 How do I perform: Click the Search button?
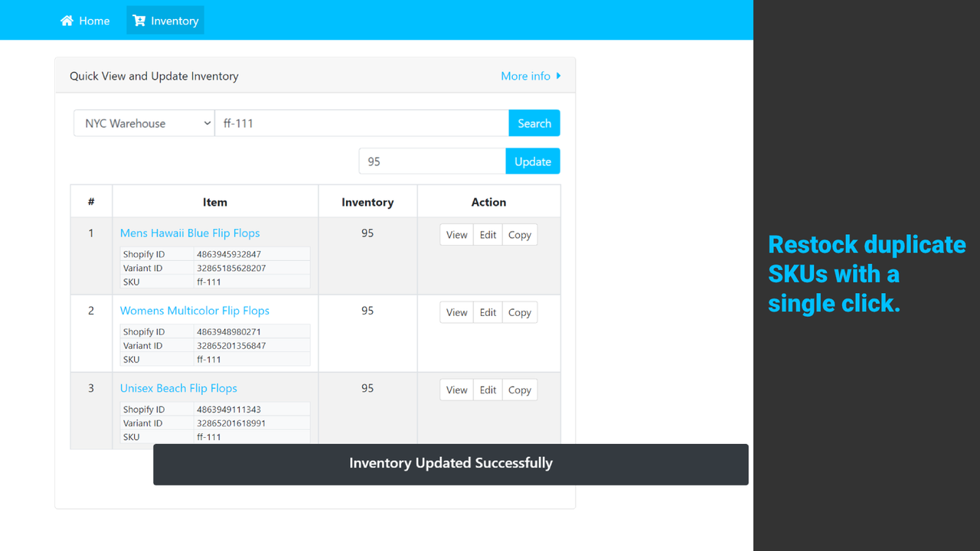[534, 123]
